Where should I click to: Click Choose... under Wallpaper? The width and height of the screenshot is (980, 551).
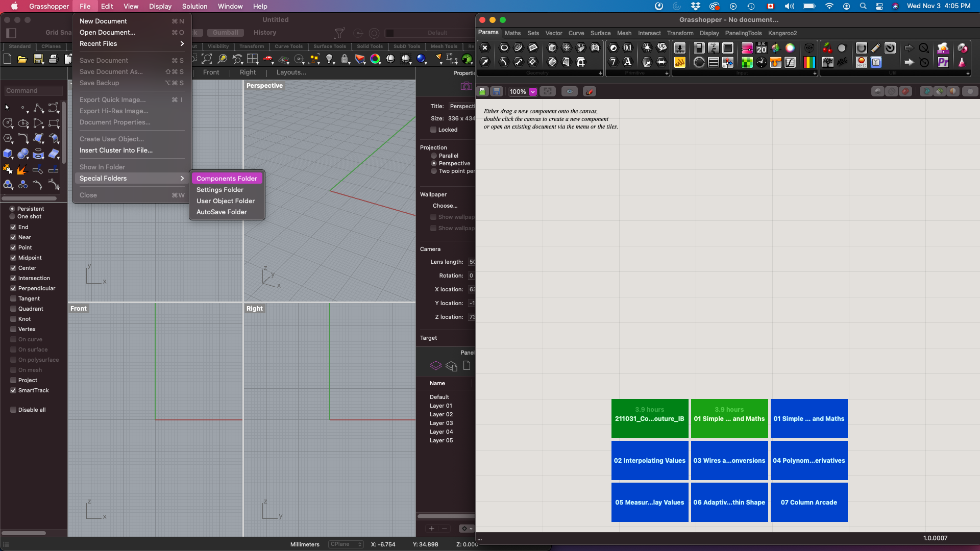pos(445,206)
